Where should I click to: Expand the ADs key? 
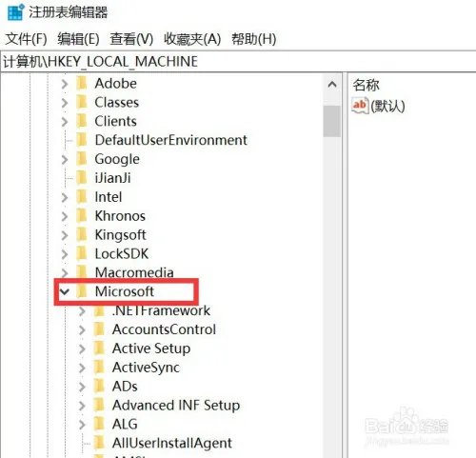[82, 387]
